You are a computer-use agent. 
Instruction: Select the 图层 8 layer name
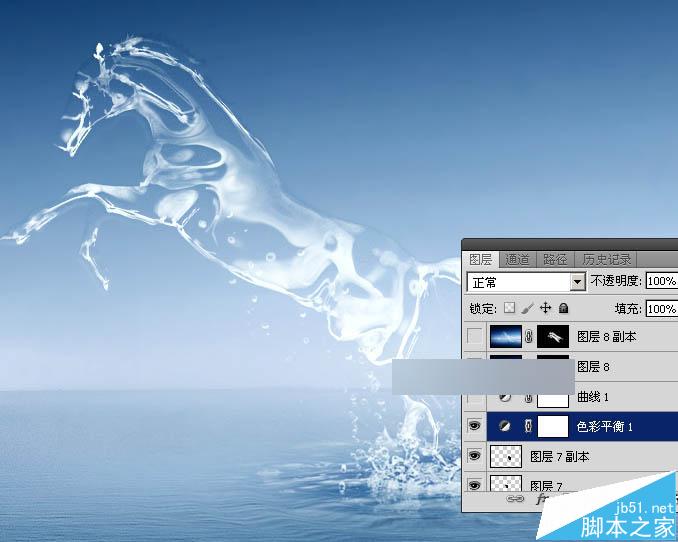point(593,367)
